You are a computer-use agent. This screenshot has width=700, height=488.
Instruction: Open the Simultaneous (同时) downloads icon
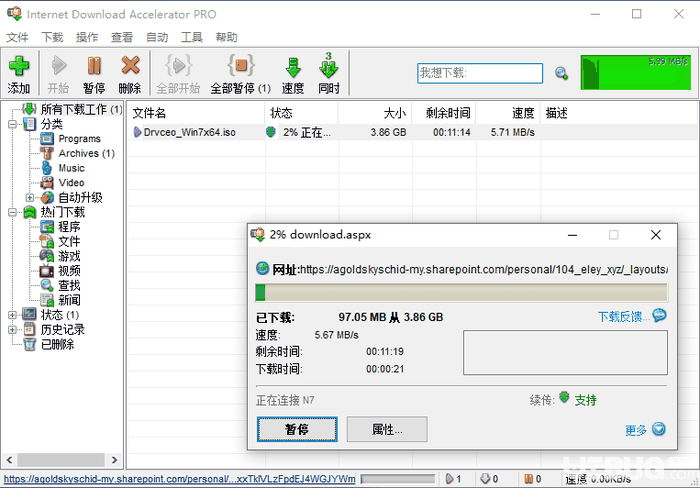point(329,66)
